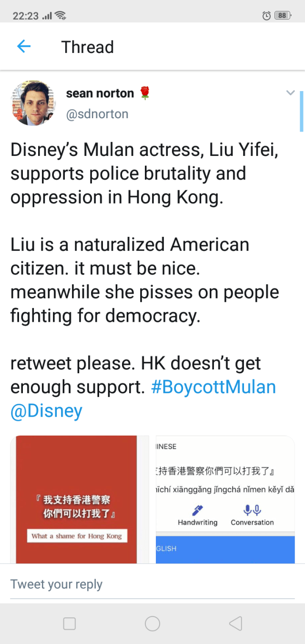Tap the Handwriting pen icon in the image
The width and height of the screenshot is (305, 644).
point(197,511)
